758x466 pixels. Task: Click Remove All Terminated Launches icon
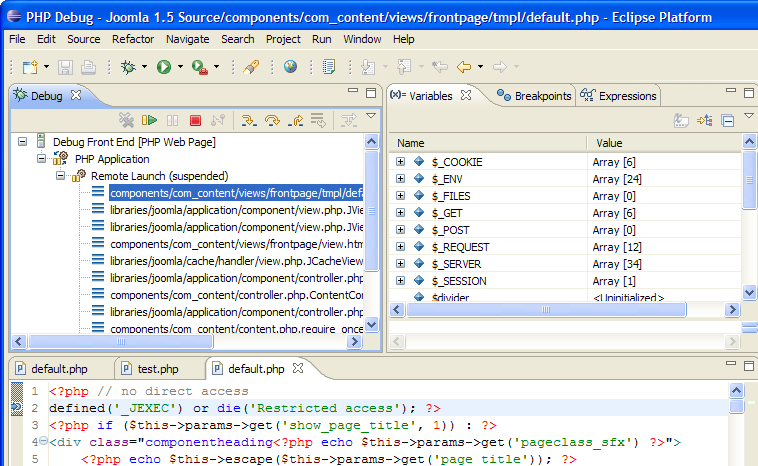click(x=126, y=120)
